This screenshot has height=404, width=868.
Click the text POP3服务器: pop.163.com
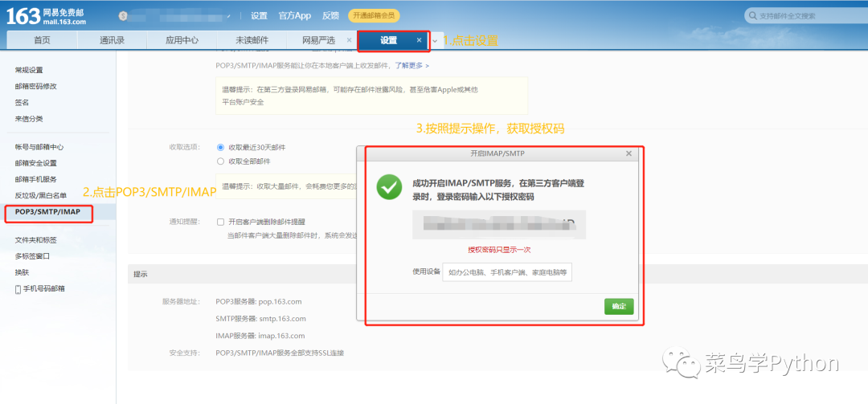coord(259,302)
